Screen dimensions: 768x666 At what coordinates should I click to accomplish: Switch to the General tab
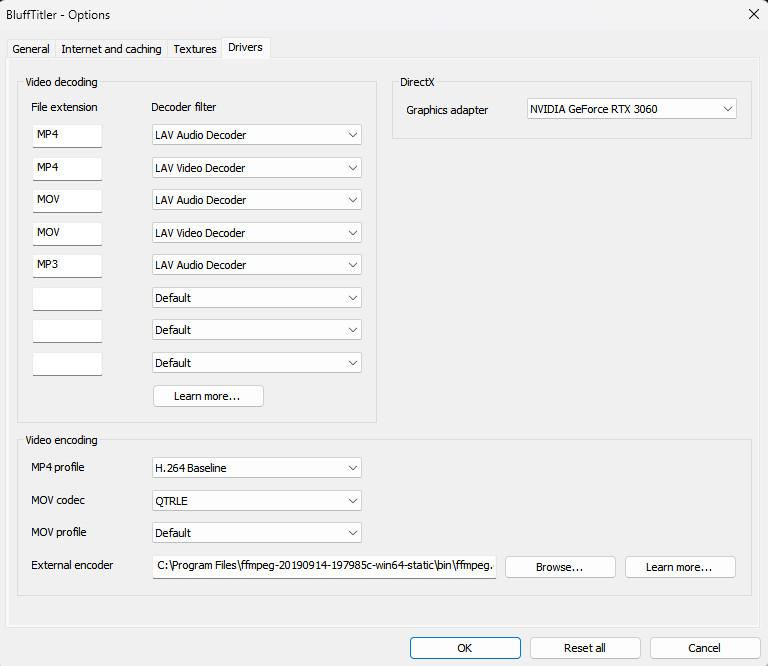(31, 49)
